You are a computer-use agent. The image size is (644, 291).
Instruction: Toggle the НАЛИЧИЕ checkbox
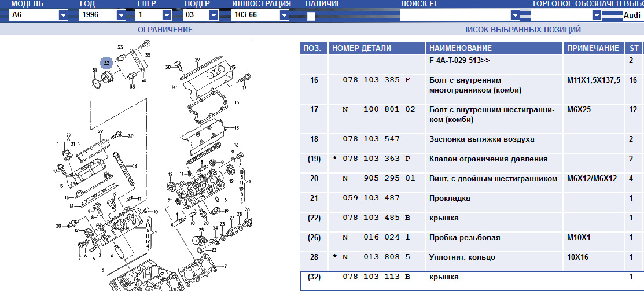click(x=312, y=16)
